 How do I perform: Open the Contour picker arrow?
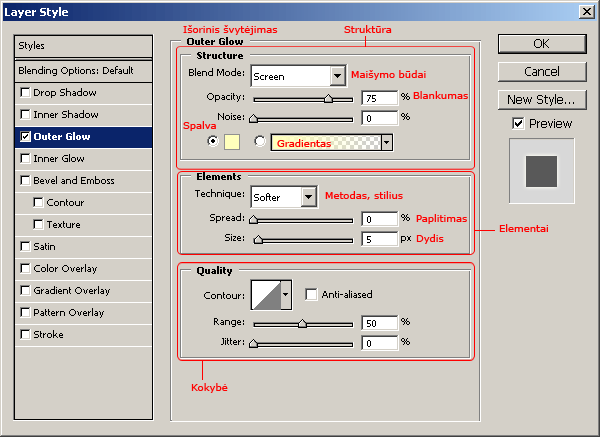(x=287, y=294)
